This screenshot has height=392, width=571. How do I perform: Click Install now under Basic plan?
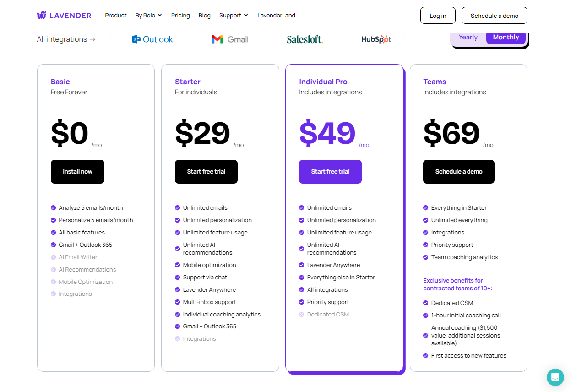coord(77,172)
